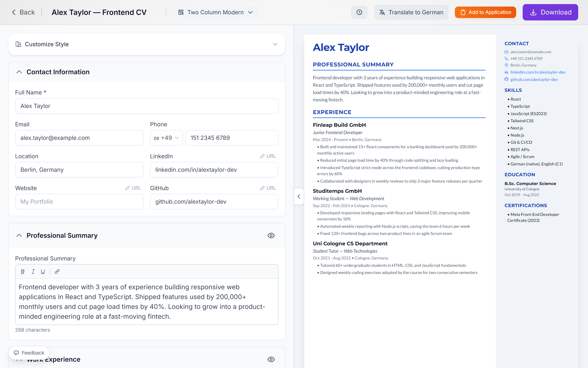Click Translate to German button
This screenshot has height=368, width=588.
pos(411,12)
